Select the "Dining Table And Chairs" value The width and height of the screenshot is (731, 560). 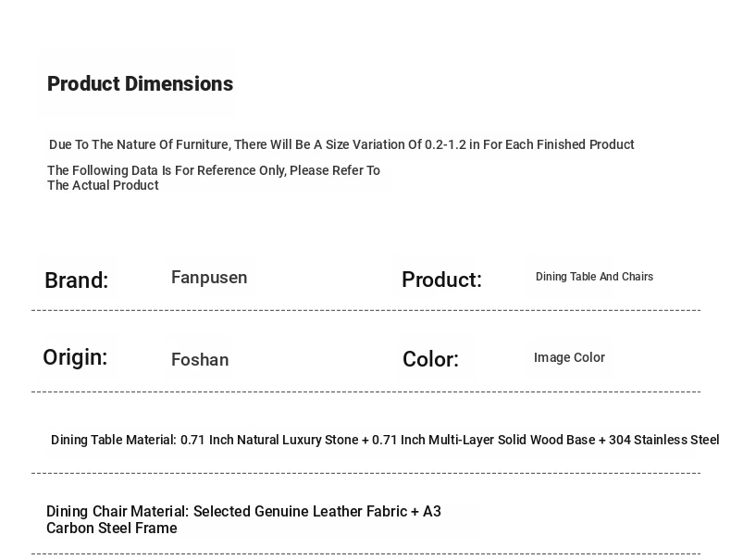[x=594, y=278]
